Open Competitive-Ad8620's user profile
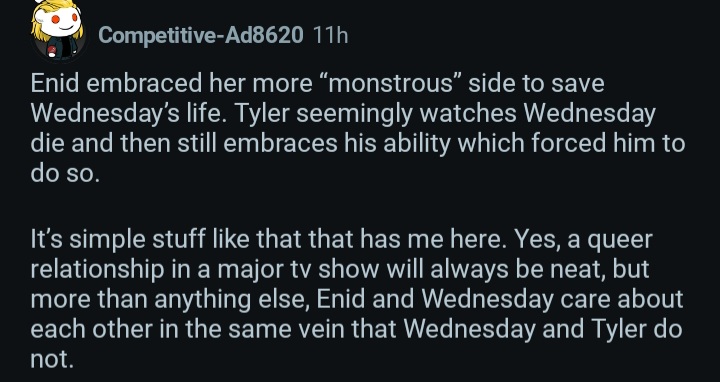 coord(201,35)
